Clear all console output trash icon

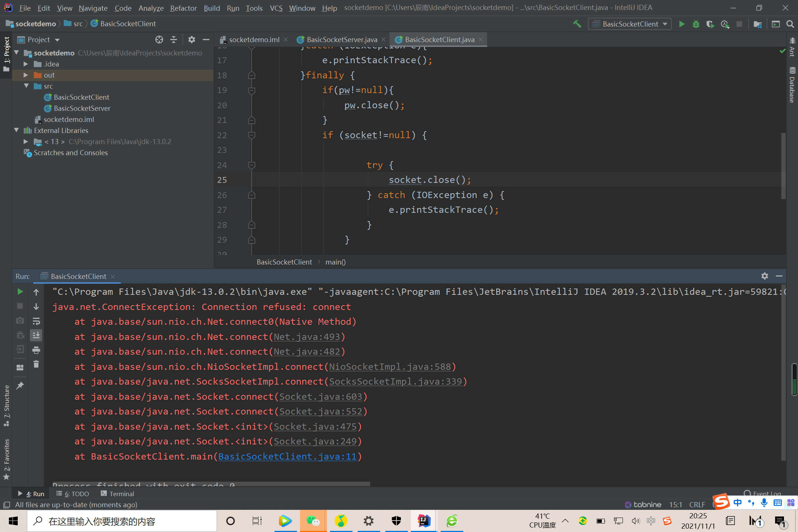pos(36,364)
